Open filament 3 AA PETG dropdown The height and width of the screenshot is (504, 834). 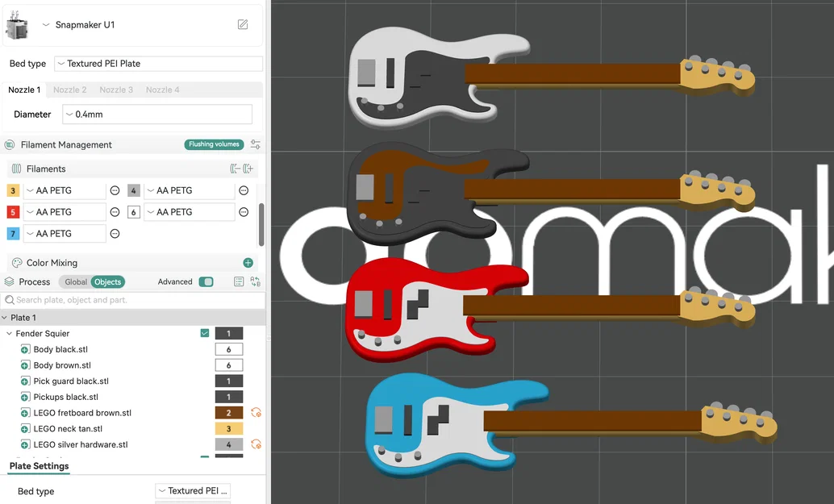coord(65,190)
